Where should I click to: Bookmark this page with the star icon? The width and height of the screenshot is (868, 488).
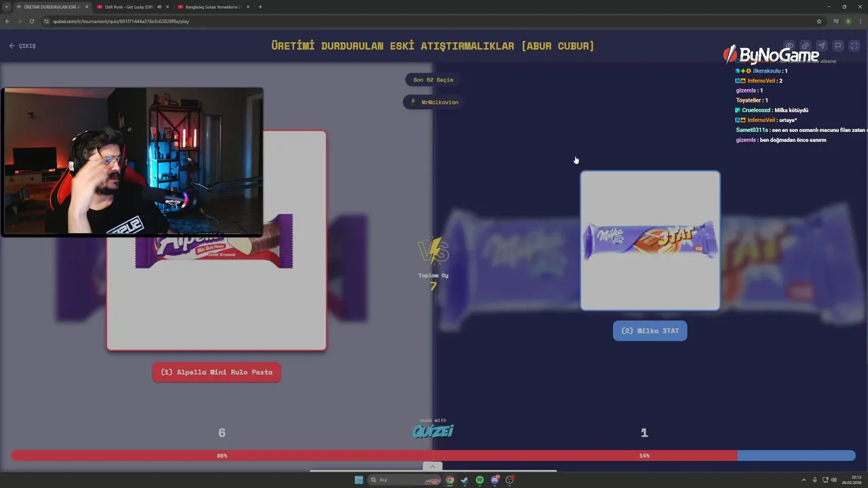tap(819, 21)
